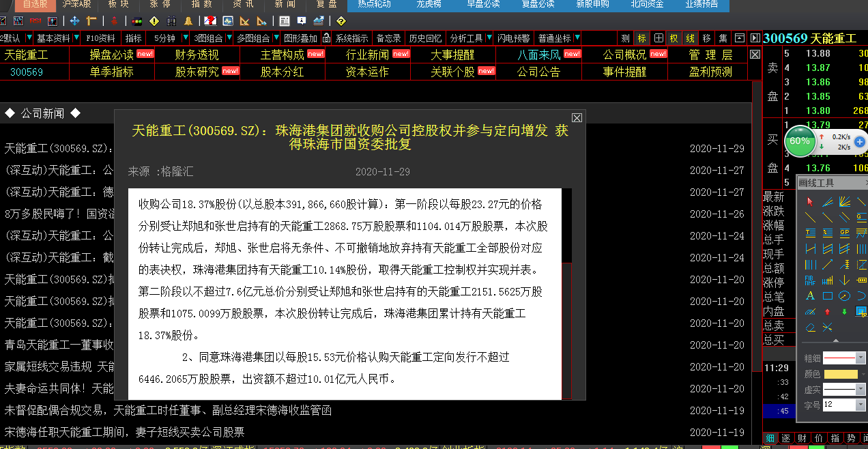Switch to the 自选股 tab

click(x=35, y=5)
